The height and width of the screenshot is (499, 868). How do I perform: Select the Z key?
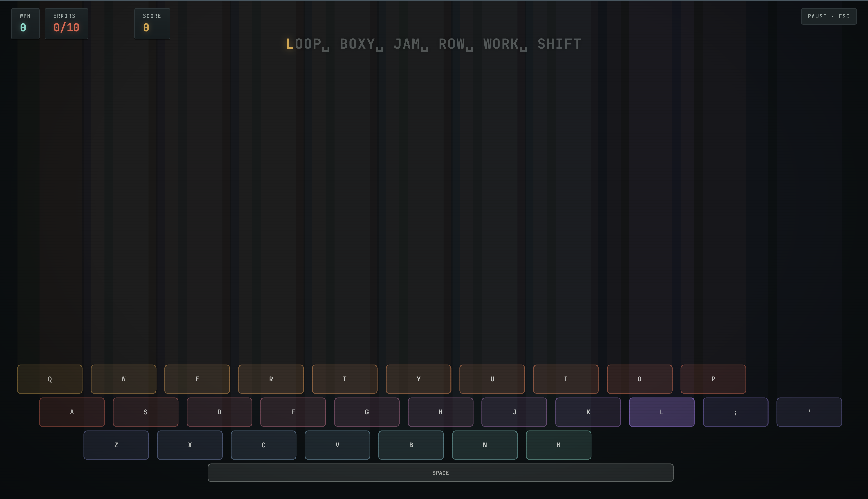tap(116, 445)
